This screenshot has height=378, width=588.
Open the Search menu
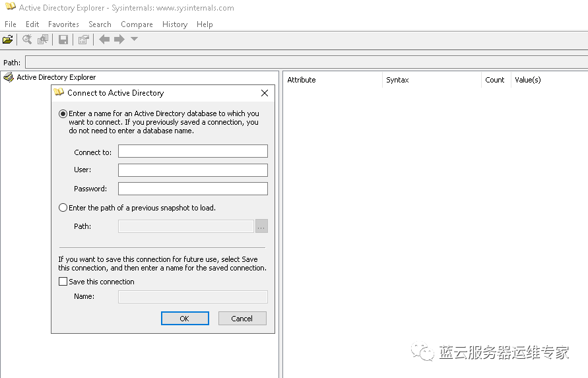(100, 24)
